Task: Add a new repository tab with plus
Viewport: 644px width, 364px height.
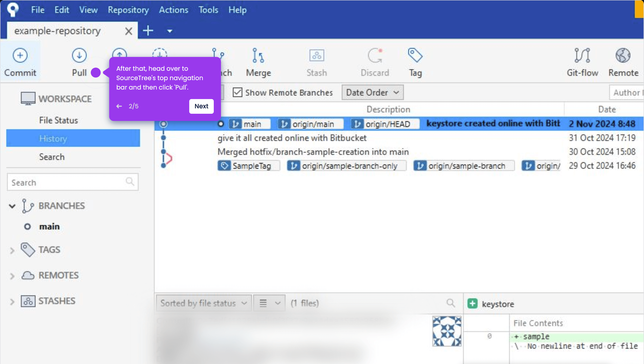Action: tap(148, 31)
